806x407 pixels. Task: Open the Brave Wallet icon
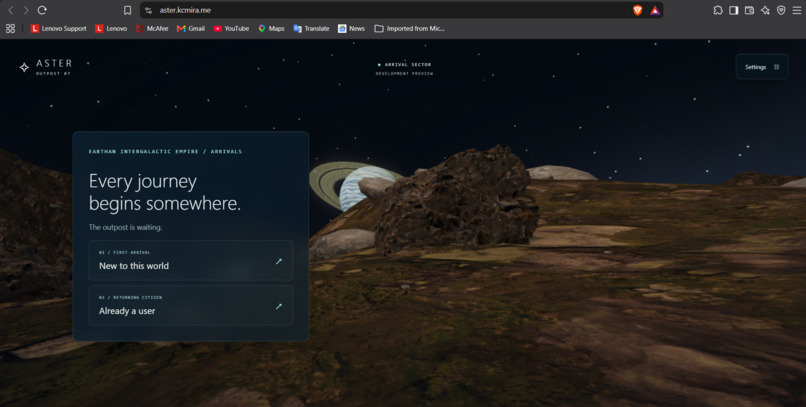coord(749,10)
